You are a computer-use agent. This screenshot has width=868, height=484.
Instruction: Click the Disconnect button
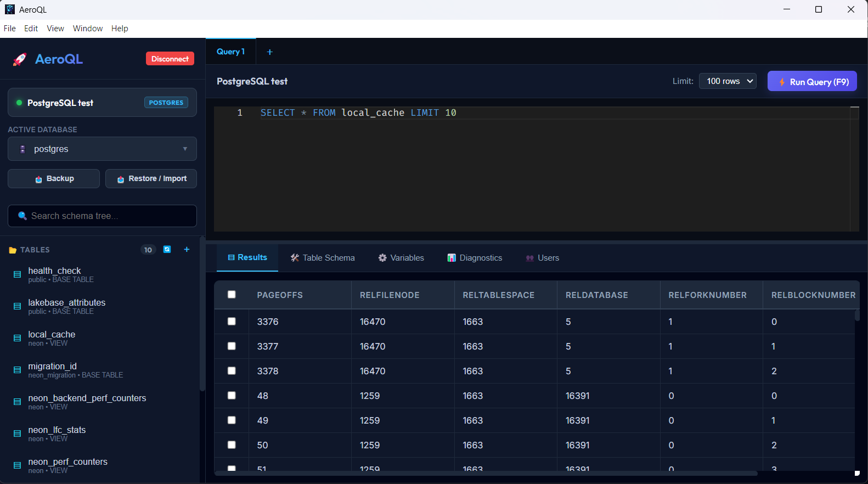[170, 59]
